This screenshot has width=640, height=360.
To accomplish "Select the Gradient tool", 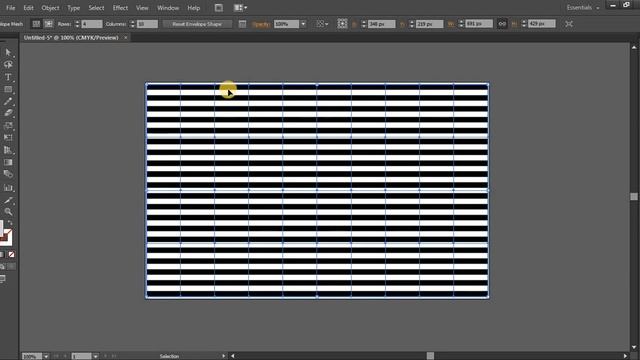I will point(8,162).
